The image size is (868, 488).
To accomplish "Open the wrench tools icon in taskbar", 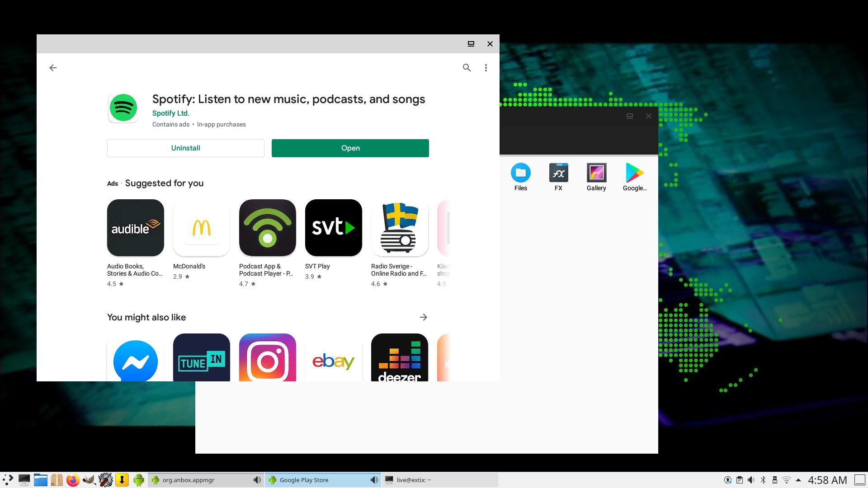I will [x=105, y=480].
